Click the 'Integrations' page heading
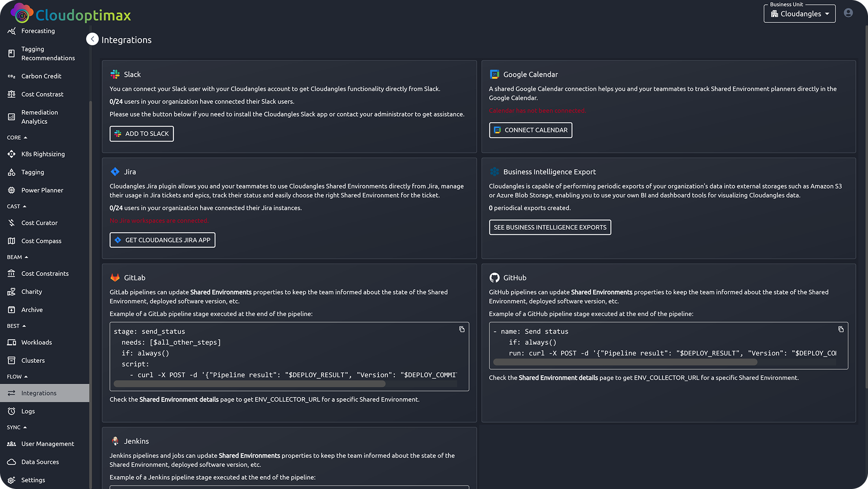868x489 pixels. coord(126,40)
